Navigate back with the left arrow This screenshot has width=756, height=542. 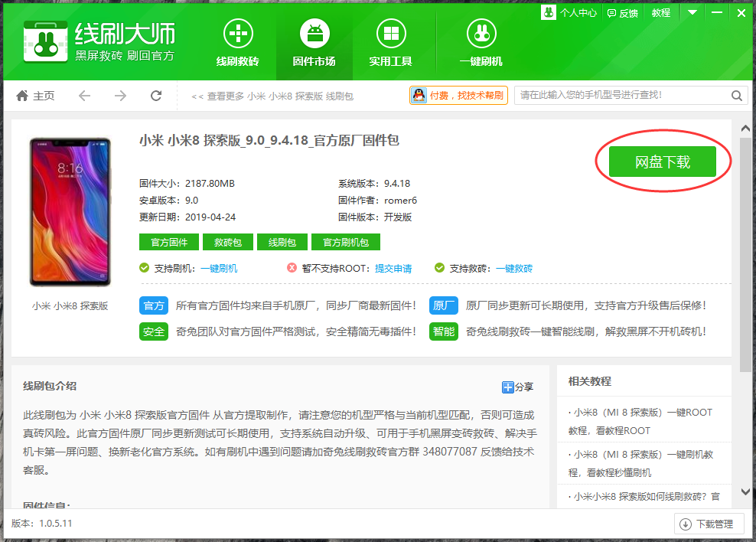84,96
